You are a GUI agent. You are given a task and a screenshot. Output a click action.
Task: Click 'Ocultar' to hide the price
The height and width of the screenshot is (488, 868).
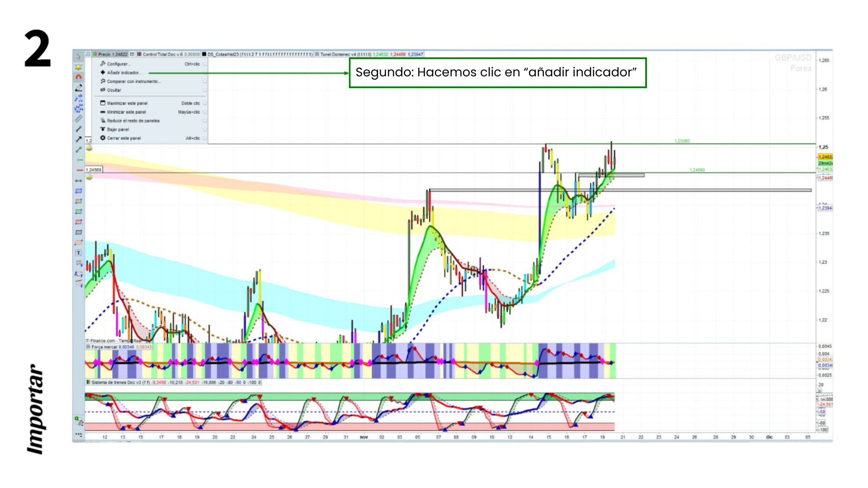pos(113,90)
